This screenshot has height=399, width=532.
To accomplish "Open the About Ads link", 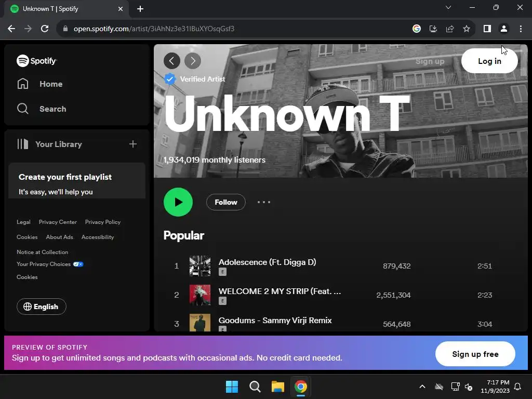I will (59, 237).
